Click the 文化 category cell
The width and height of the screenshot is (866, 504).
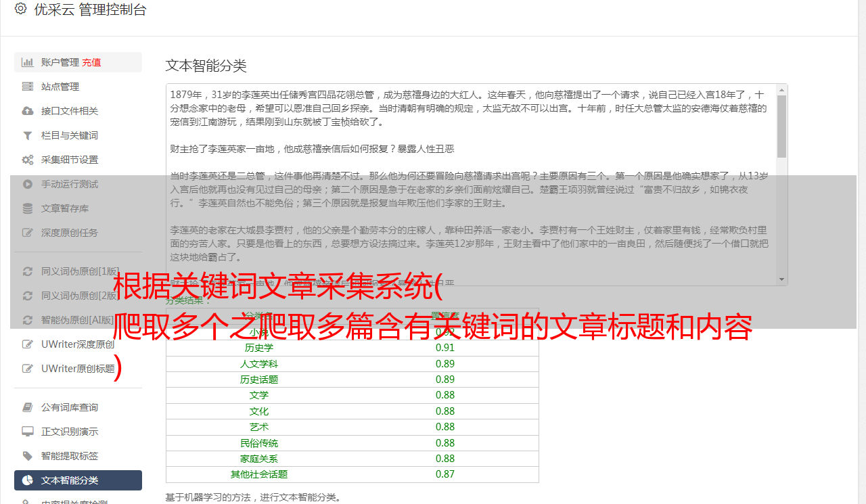coord(259,411)
